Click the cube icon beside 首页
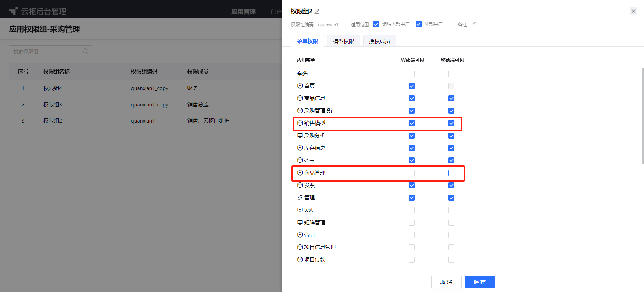Viewport: 644px width, 292px height. [300, 86]
